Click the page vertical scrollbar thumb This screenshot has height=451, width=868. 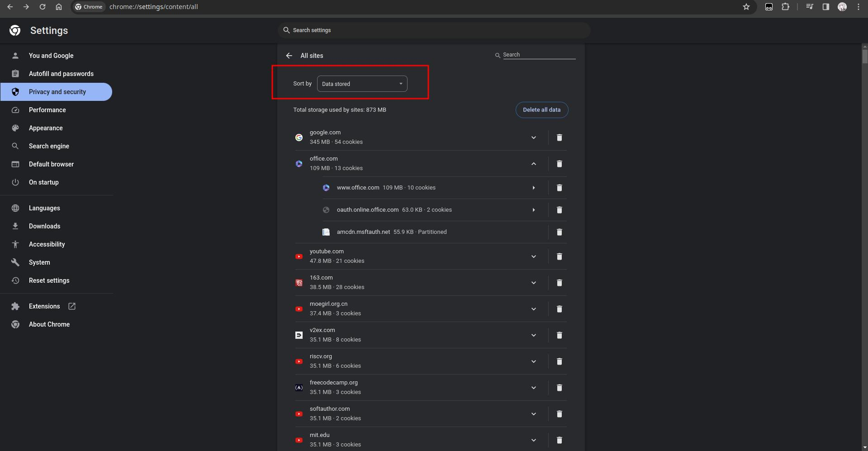pyautogui.click(x=865, y=57)
